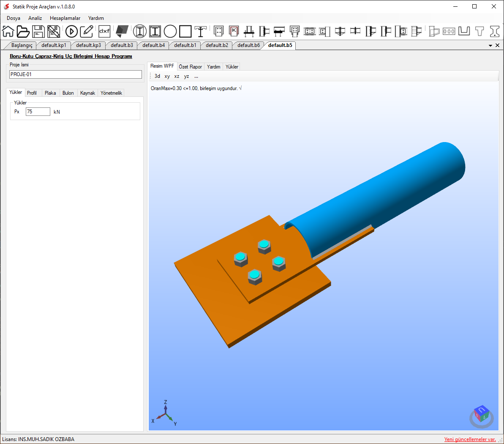Open the Dosya menu

click(14, 18)
